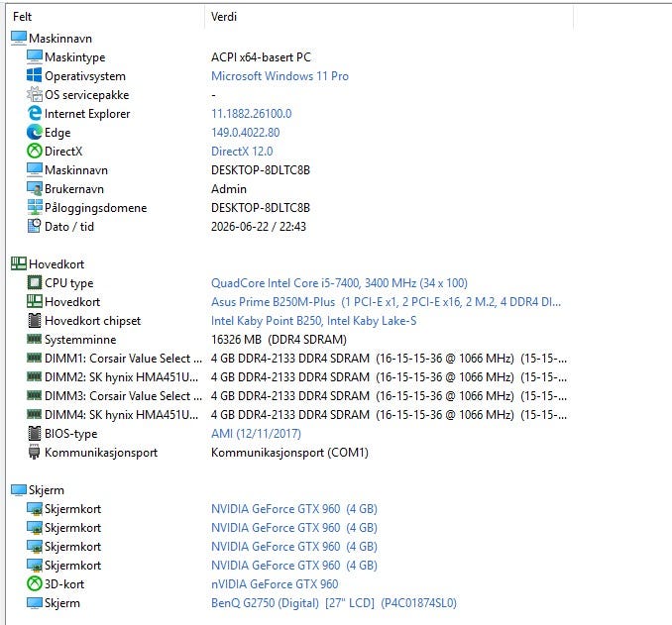Click the DIMM2 memory module icon
Screen dimensions: 672x625
coord(35,376)
